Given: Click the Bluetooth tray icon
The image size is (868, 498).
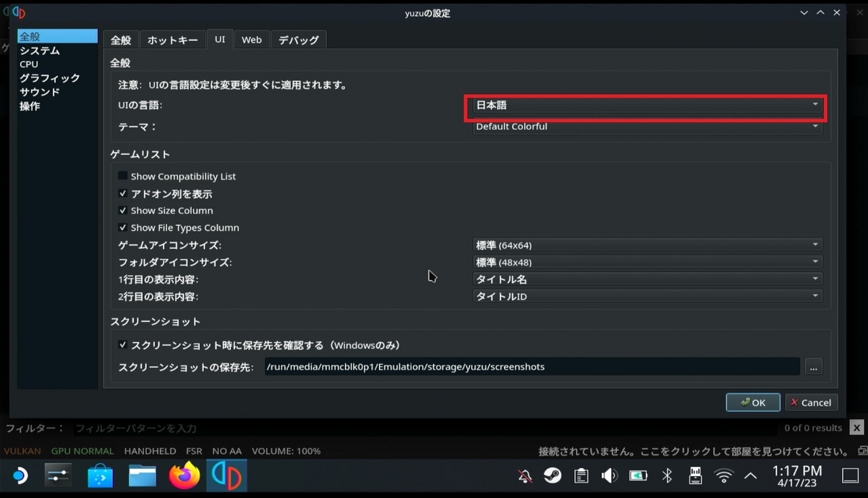Looking at the screenshot, I should click(x=668, y=476).
